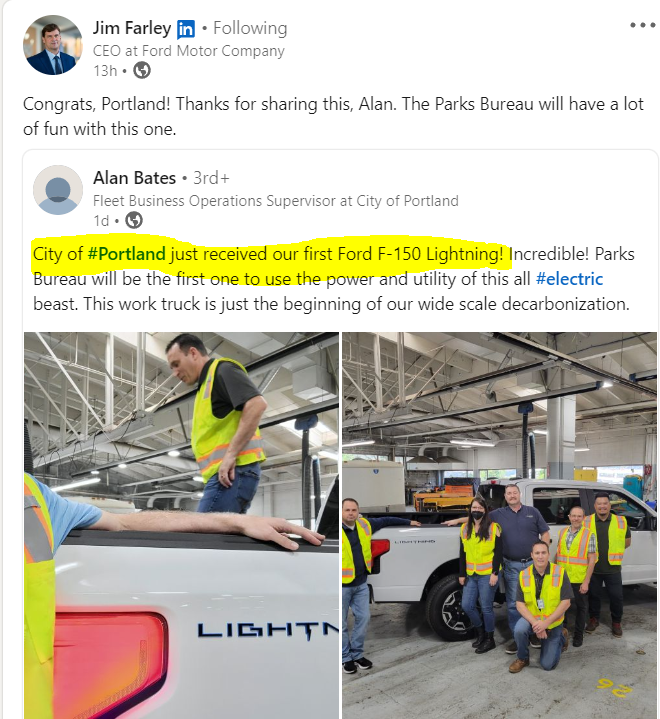Image resolution: width=660 pixels, height=719 pixels.
Task: Click the 1d timestamp on Alan's post
Action: click(101, 221)
